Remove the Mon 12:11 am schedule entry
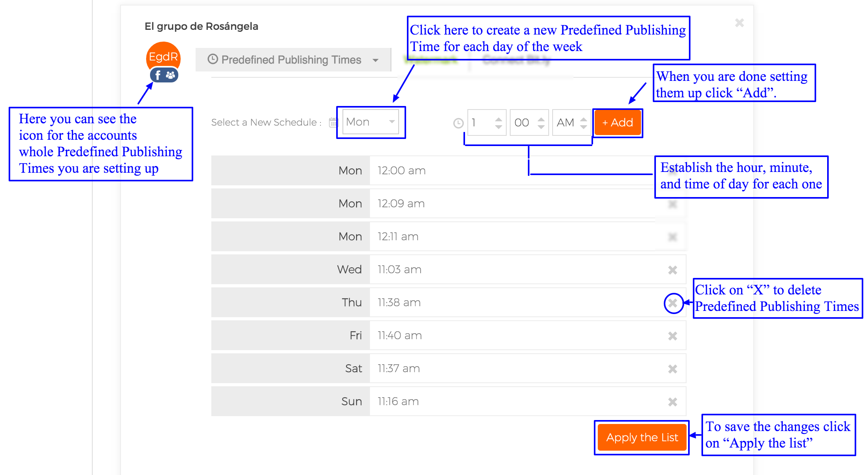The image size is (868, 475). click(672, 237)
